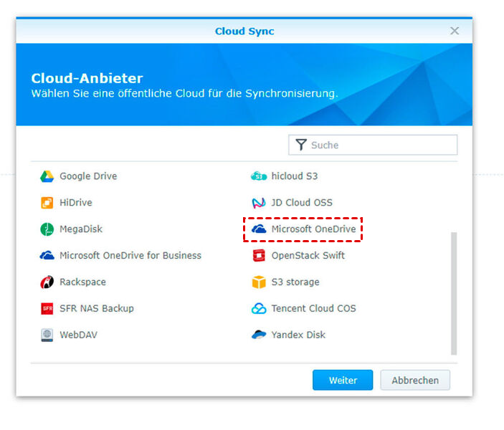
Task: Select Microsoft OneDrive from the list
Action: click(x=313, y=229)
